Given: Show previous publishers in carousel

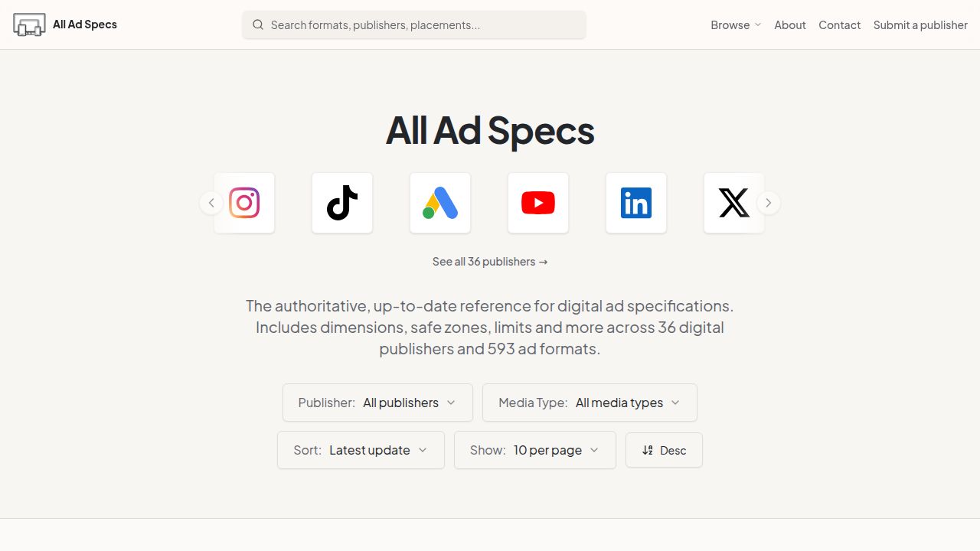Looking at the screenshot, I should tap(211, 203).
